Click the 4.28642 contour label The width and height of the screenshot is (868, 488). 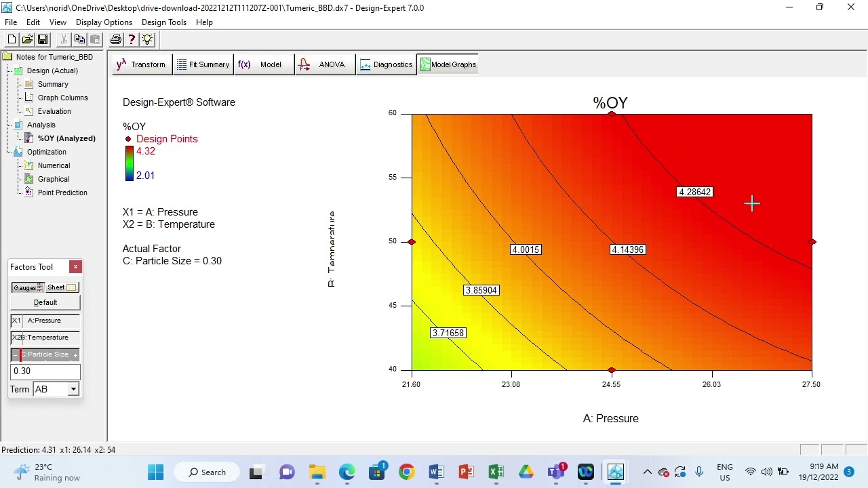point(695,192)
